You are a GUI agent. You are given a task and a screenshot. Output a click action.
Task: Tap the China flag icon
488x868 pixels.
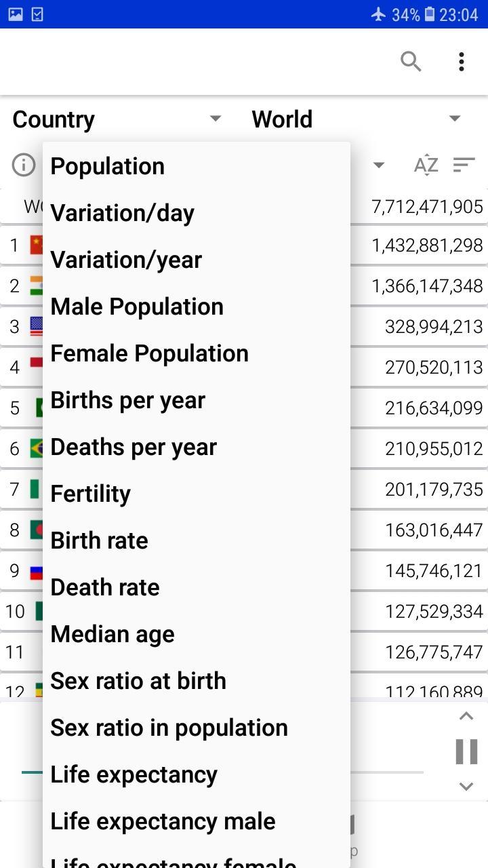tap(37, 245)
